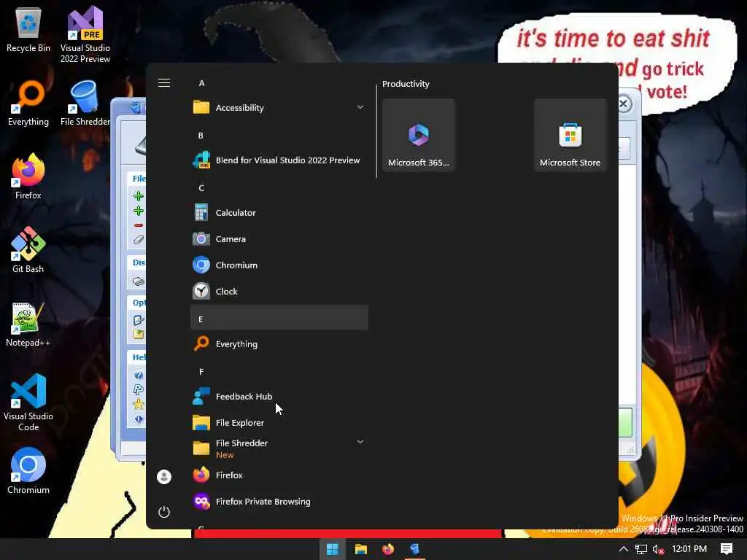Open Notepad++ desktop shortcut

[x=28, y=324]
